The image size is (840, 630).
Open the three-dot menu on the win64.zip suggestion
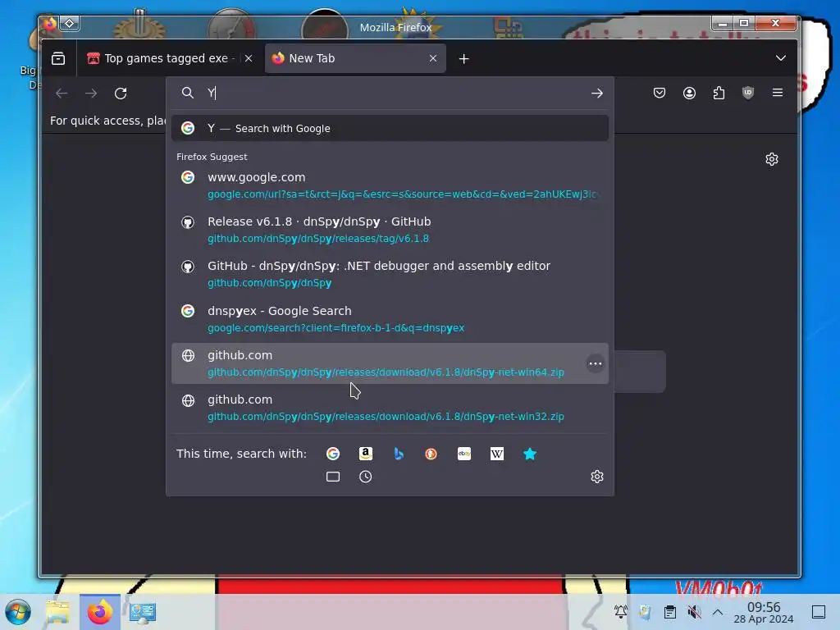pyautogui.click(x=596, y=363)
